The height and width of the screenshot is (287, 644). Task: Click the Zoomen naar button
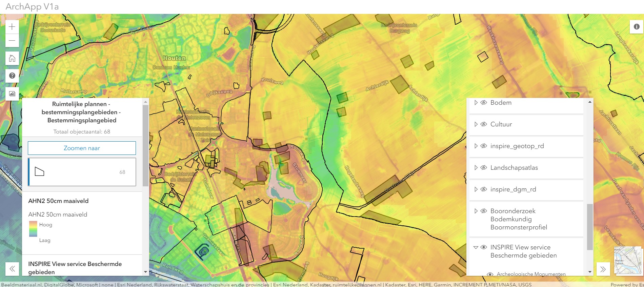pos(82,148)
